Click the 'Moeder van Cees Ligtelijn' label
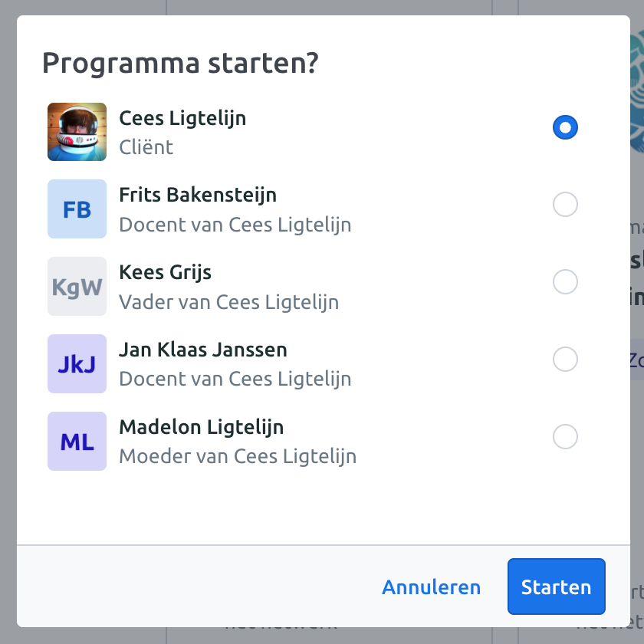The width and height of the screenshot is (644, 644). point(238,456)
